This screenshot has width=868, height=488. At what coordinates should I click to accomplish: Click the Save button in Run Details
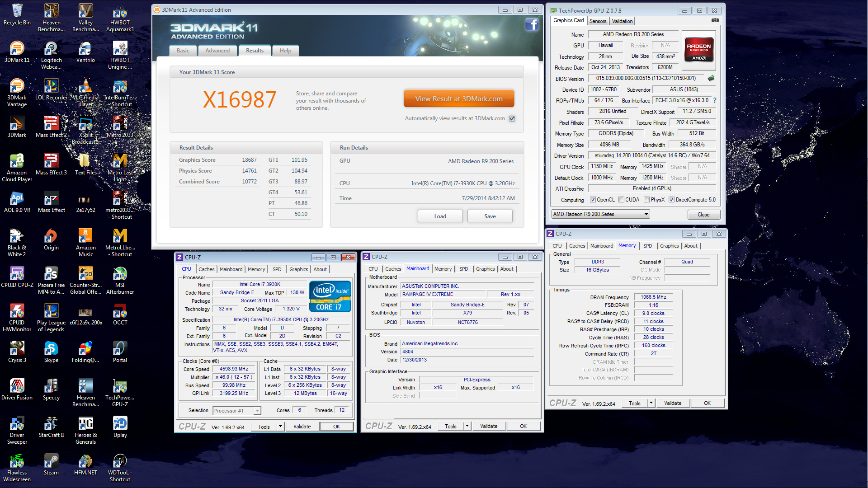coord(490,216)
